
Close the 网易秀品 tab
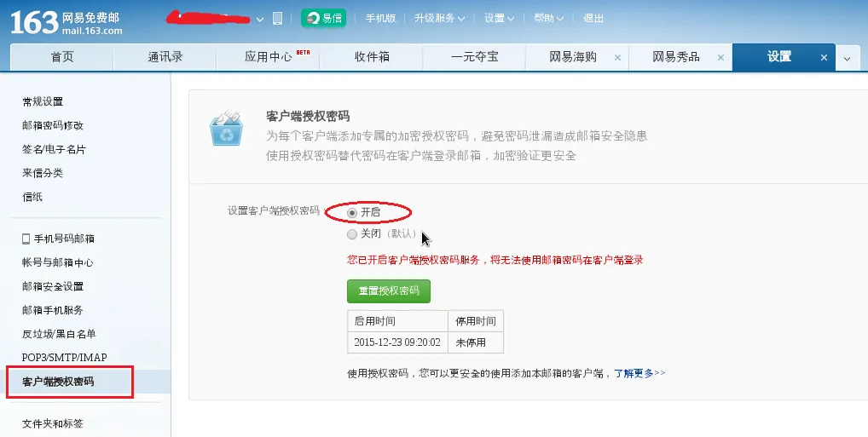pyautogui.click(x=720, y=58)
